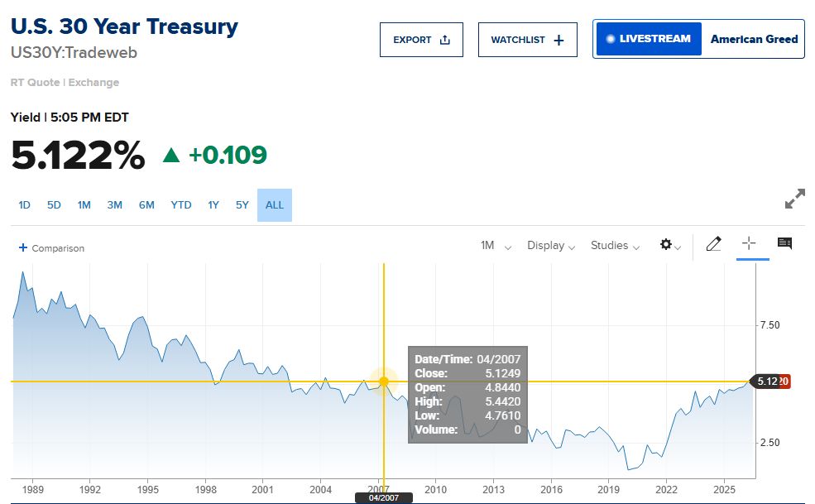Toggle the crosshair tool
815x504 pixels.
[749, 243]
